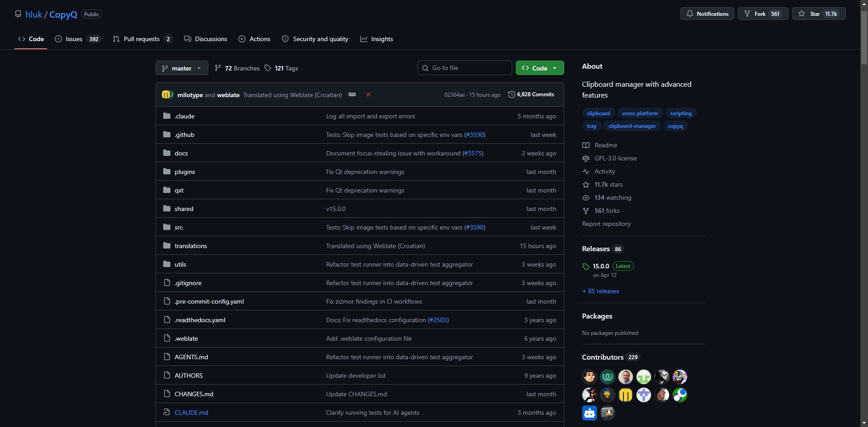Image resolution: width=868 pixels, height=427 pixels.
Task: Fork the repository with the Fork button
Action: 763,14
